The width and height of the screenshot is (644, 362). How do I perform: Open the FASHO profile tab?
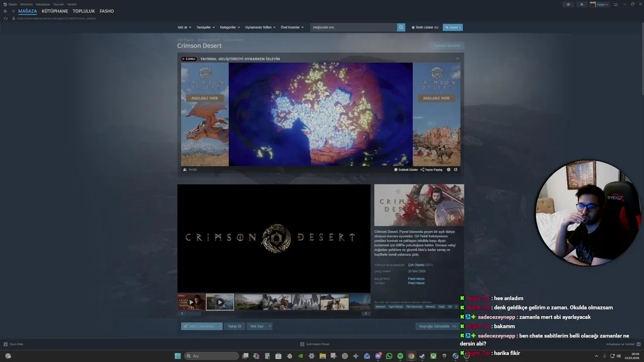point(107,11)
